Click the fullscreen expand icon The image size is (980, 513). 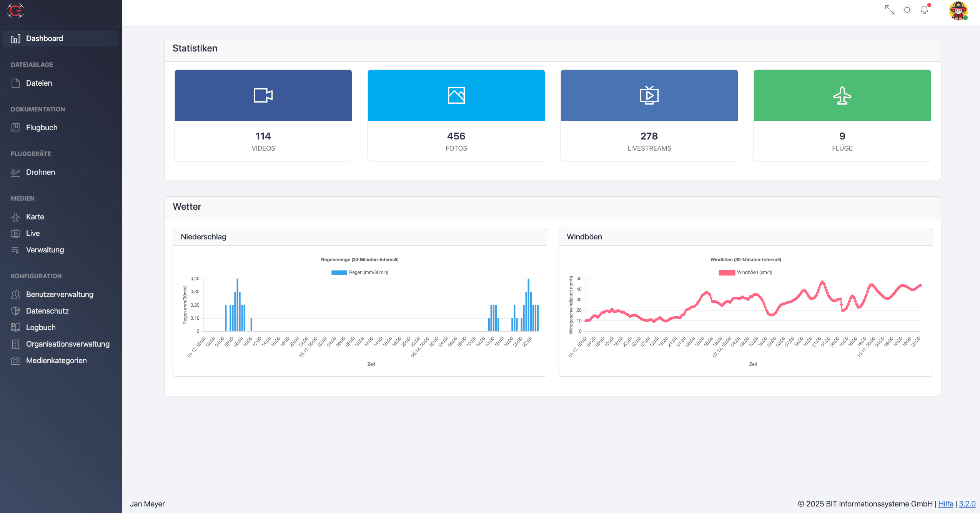[x=890, y=10]
